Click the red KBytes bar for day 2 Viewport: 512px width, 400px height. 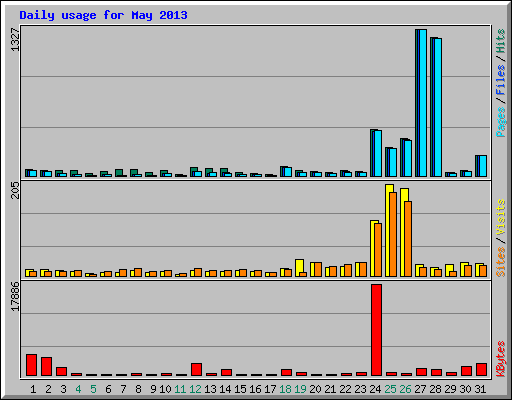(x=46, y=367)
